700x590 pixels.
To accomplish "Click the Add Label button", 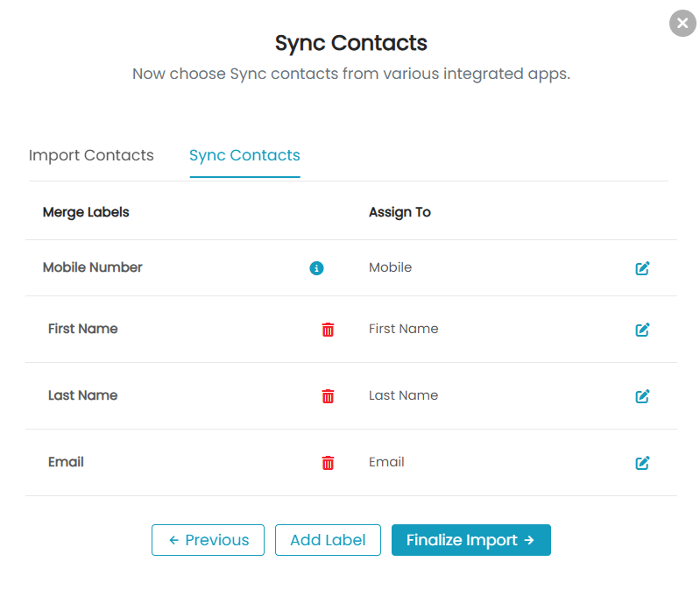I will [329, 540].
